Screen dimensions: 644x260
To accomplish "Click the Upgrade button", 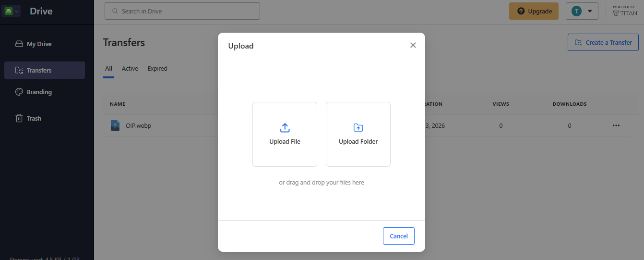I will pyautogui.click(x=534, y=11).
